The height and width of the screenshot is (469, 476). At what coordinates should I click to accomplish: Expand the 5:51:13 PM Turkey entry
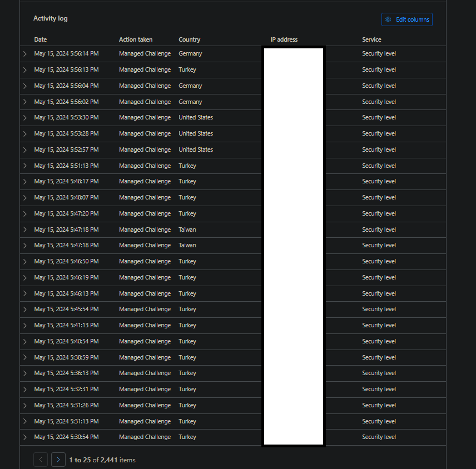click(x=25, y=166)
